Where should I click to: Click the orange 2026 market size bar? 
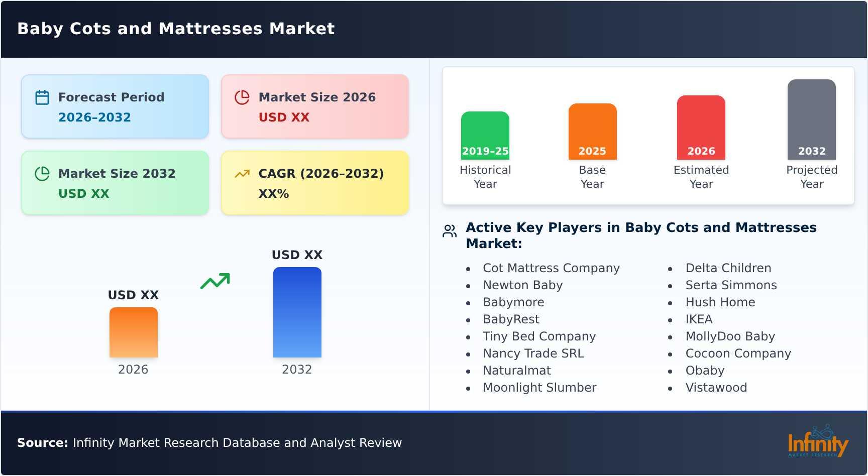click(x=134, y=332)
